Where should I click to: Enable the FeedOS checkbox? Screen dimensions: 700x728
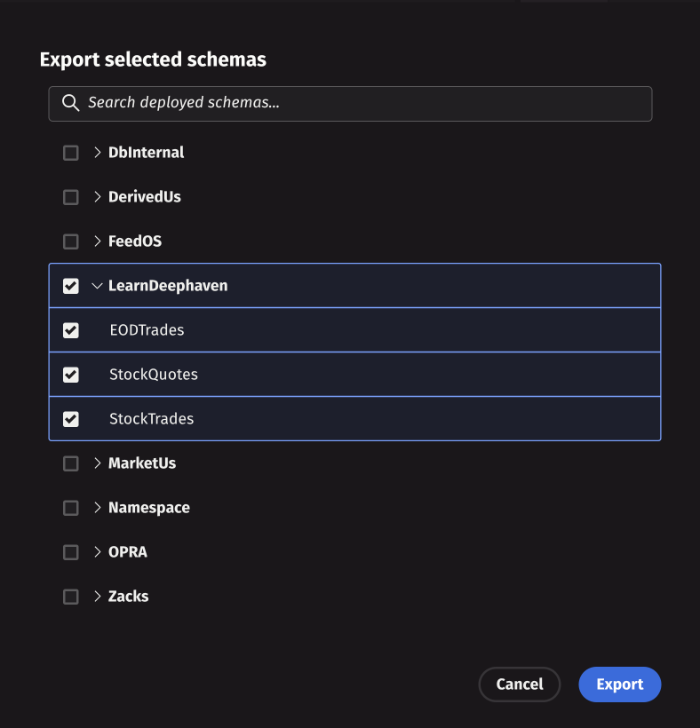tap(71, 241)
